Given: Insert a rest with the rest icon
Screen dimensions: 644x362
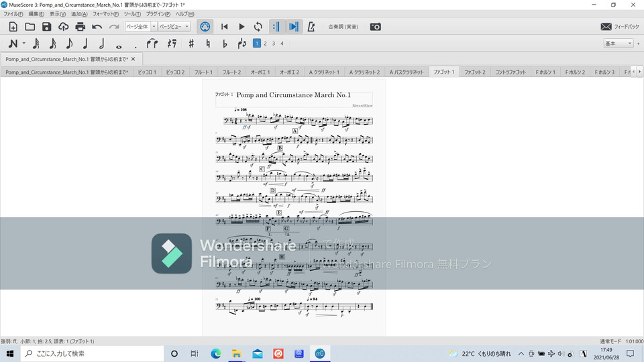Looking at the screenshot, I should pos(172,44).
